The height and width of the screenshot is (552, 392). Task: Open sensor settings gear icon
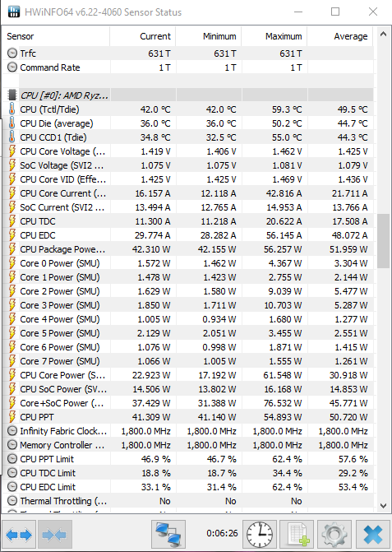pos(334,535)
